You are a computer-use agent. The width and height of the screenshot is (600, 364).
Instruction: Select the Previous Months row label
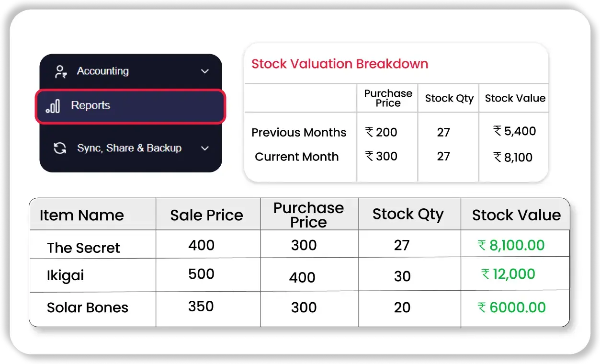click(x=299, y=133)
